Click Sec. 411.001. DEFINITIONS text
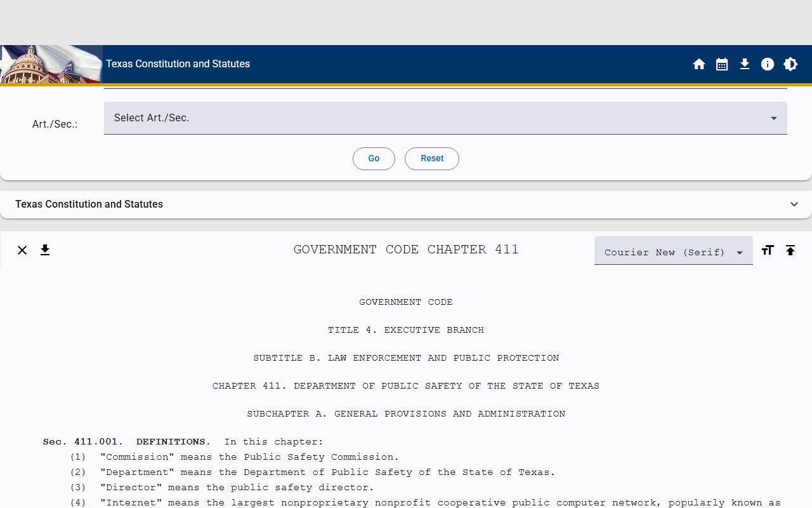Image resolution: width=812 pixels, height=508 pixels. 127,442
